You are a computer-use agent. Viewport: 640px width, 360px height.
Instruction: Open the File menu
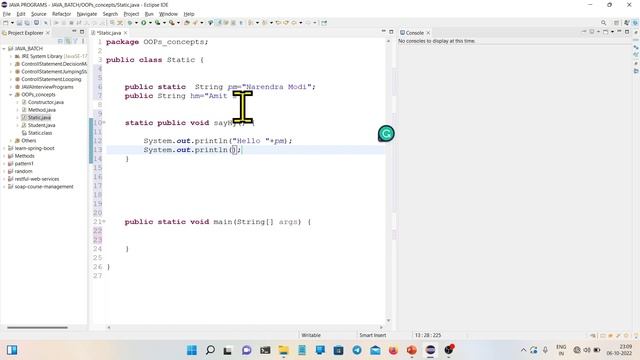coord(7,14)
